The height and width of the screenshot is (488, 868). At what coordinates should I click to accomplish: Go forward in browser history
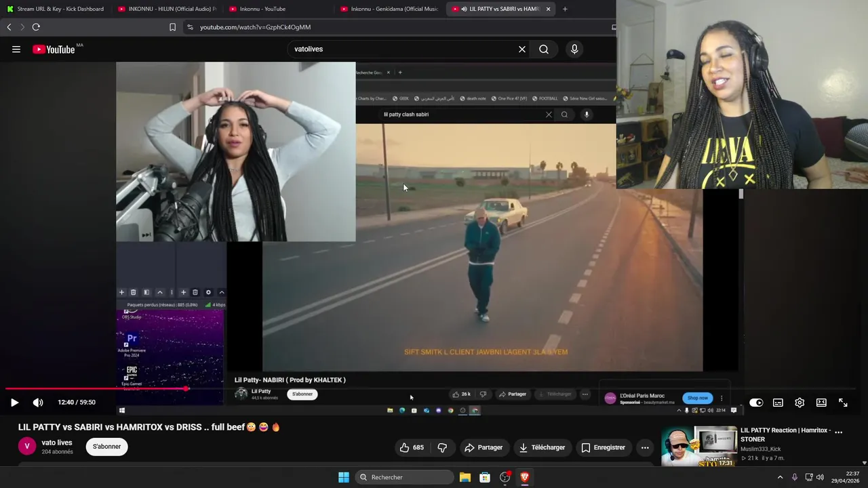click(22, 27)
